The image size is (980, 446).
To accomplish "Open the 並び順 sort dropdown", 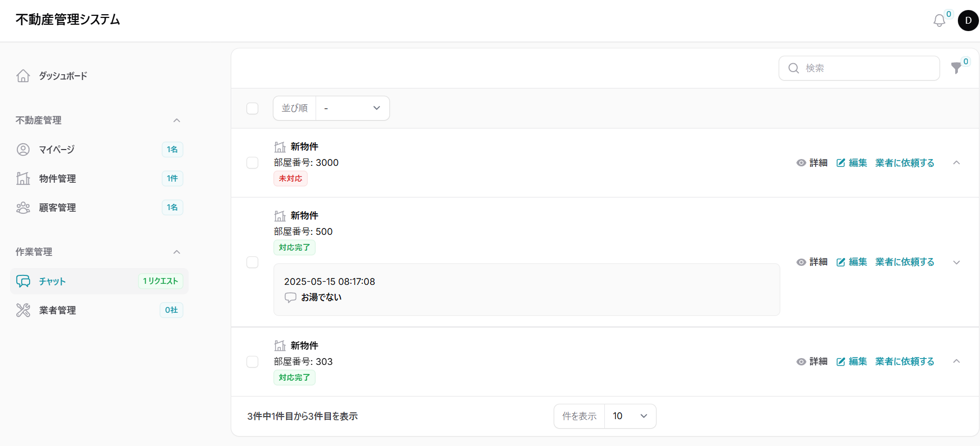I will [352, 108].
